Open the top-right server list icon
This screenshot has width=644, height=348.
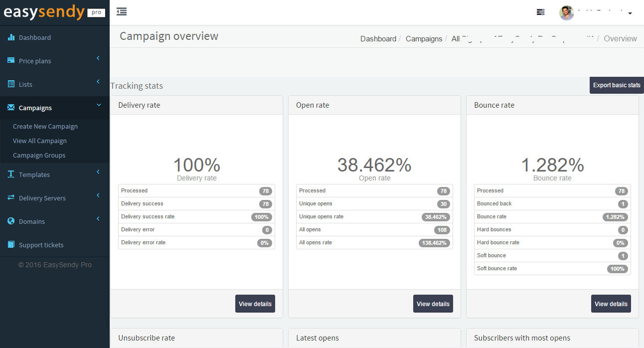[x=540, y=12]
